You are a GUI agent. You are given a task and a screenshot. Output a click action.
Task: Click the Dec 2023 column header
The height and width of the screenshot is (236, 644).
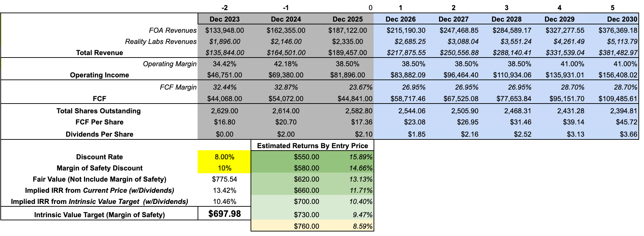(x=224, y=19)
